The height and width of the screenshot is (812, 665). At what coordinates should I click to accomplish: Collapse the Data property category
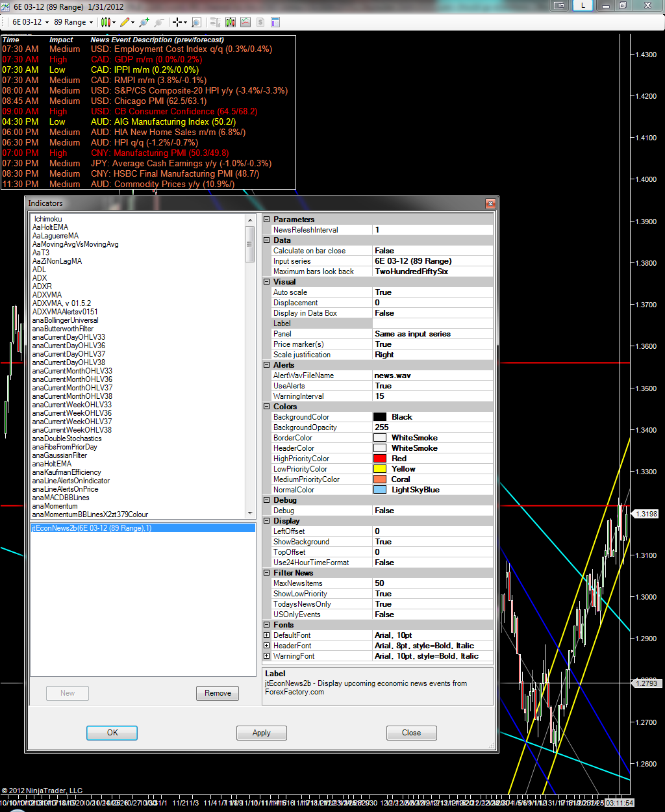pyautogui.click(x=267, y=240)
